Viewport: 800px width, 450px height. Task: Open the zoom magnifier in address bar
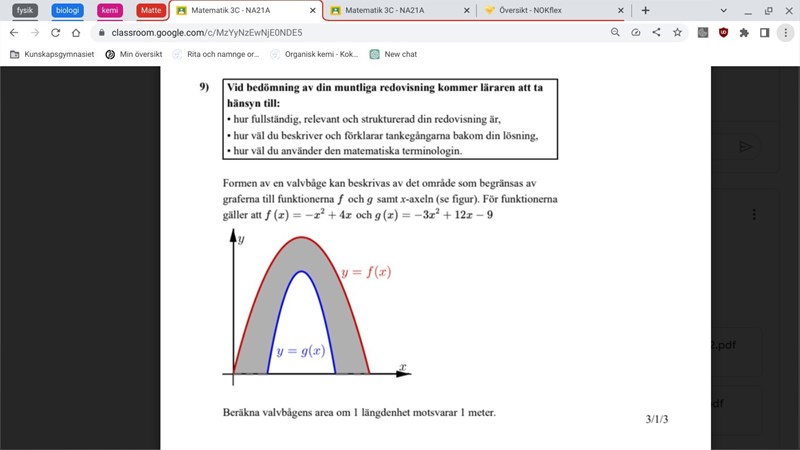tap(615, 32)
